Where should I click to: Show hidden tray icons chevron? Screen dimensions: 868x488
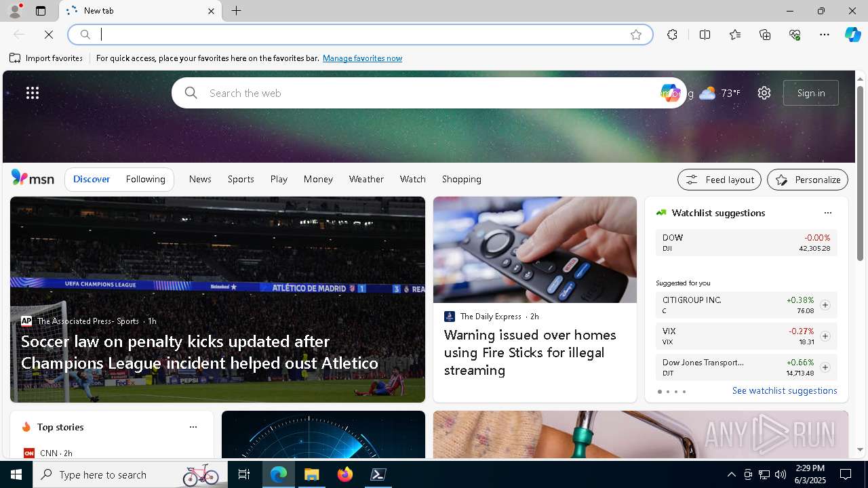click(731, 474)
